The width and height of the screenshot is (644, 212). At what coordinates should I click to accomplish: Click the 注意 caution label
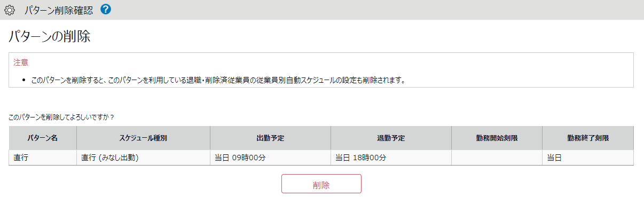tap(21, 62)
